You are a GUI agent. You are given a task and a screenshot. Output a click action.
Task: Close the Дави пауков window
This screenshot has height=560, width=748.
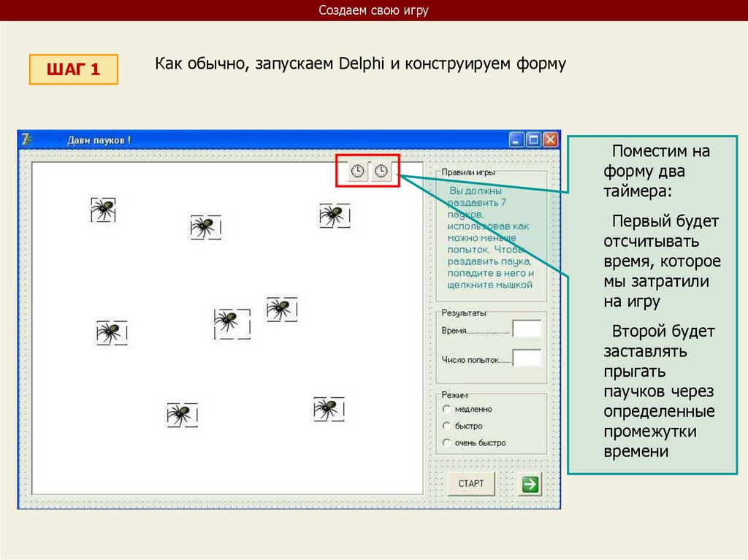(551, 139)
